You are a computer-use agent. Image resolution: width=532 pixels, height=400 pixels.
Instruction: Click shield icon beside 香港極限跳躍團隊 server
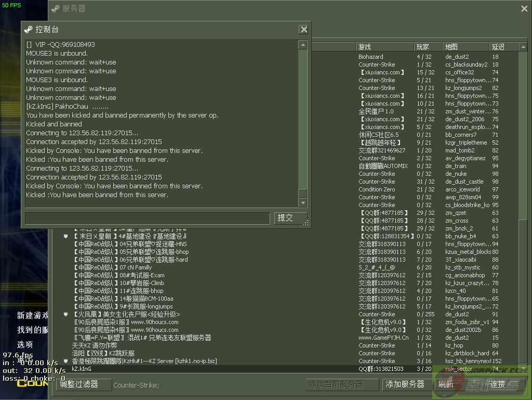click(x=66, y=361)
